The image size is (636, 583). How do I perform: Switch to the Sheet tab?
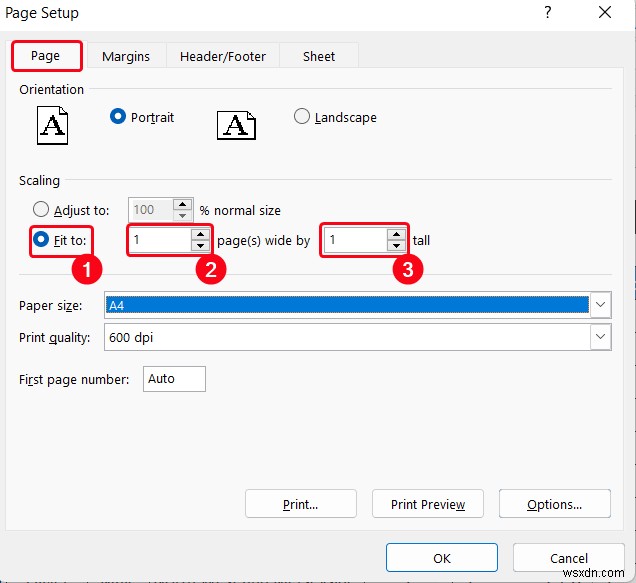[x=319, y=56]
